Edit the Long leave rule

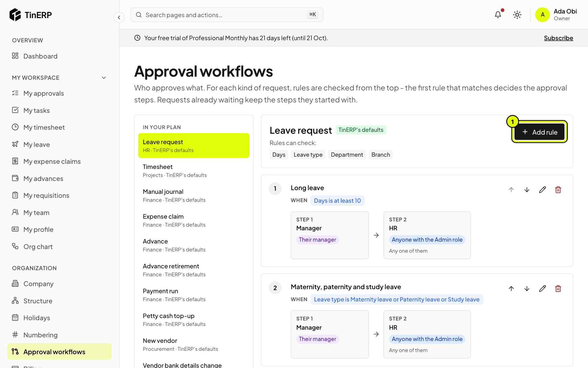point(542,190)
